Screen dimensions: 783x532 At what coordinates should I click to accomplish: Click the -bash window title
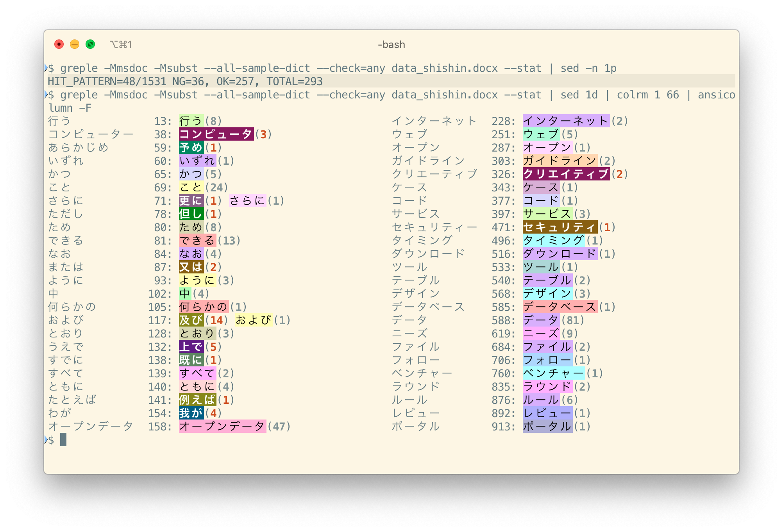click(391, 45)
